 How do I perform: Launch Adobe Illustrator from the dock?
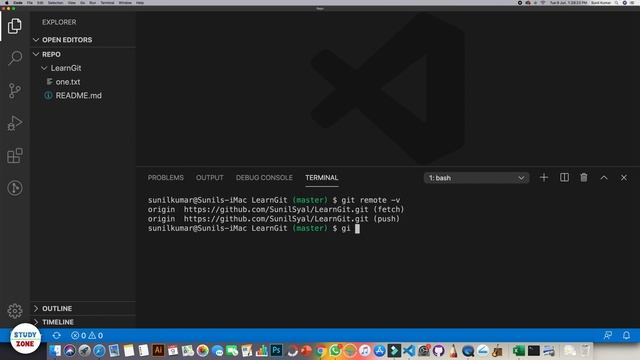pyautogui.click(x=158, y=350)
